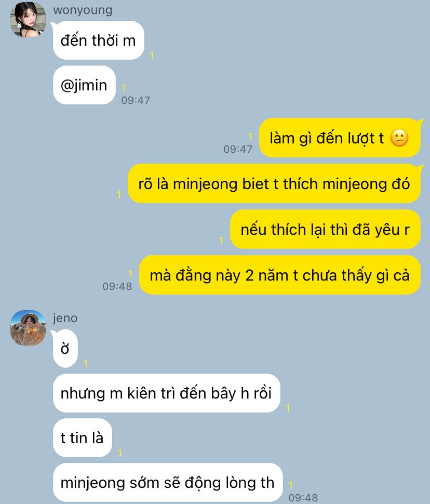Tap unread count beside "t tin là"

click(x=120, y=453)
